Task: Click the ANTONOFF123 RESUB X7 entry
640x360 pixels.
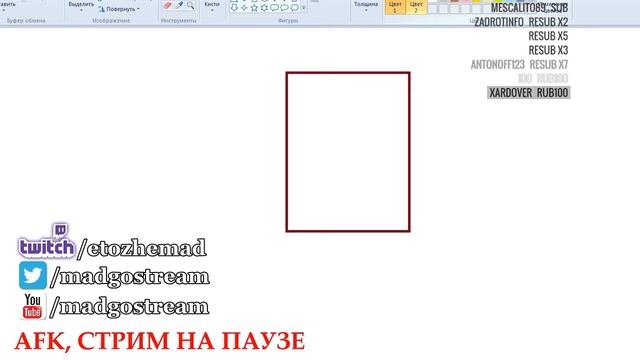Action: click(519, 64)
